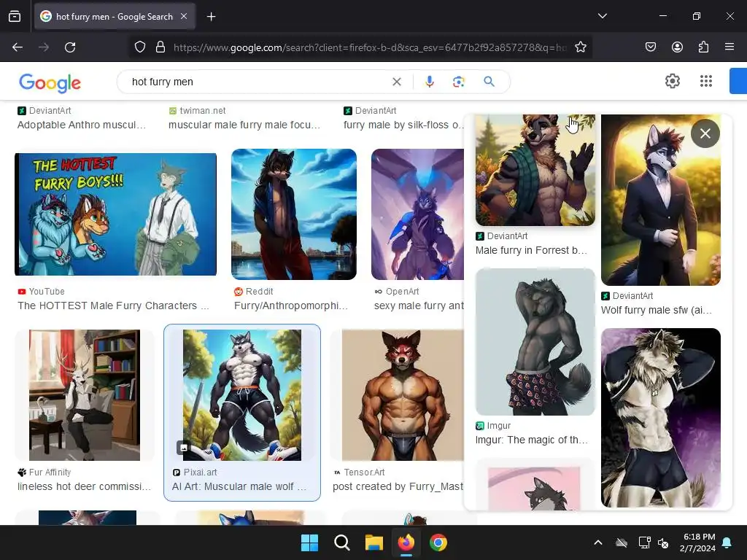This screenshot has width=747, height=560.
Task: Open the Firefox account icon
Action: (x=677, y=47)
